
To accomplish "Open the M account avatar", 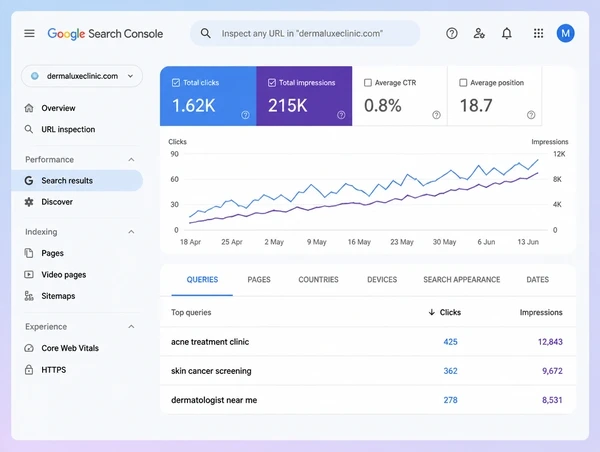I will (x=566, y=33).
